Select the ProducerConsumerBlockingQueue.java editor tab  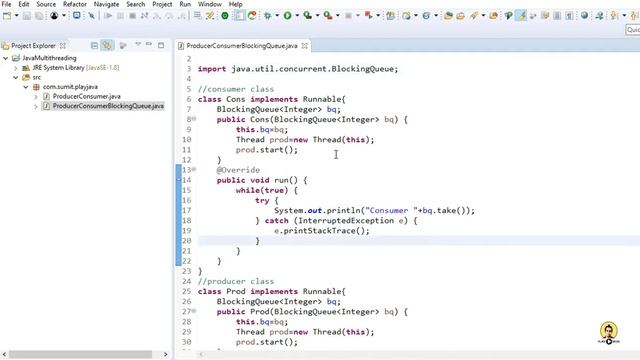(242, 46)
